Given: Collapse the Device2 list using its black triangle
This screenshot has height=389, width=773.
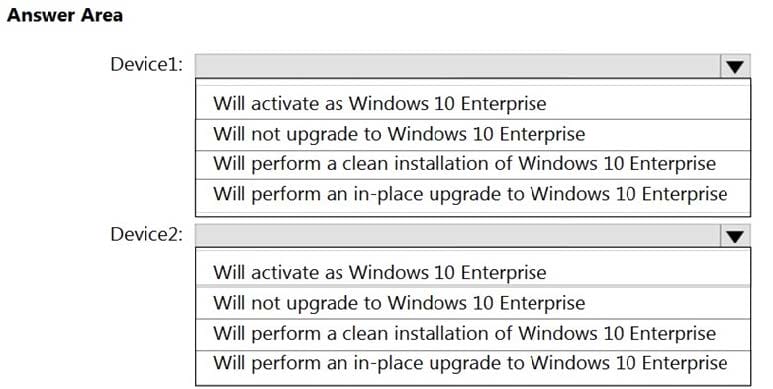Looking at the screenshot, I should click(x=735, y=236).
